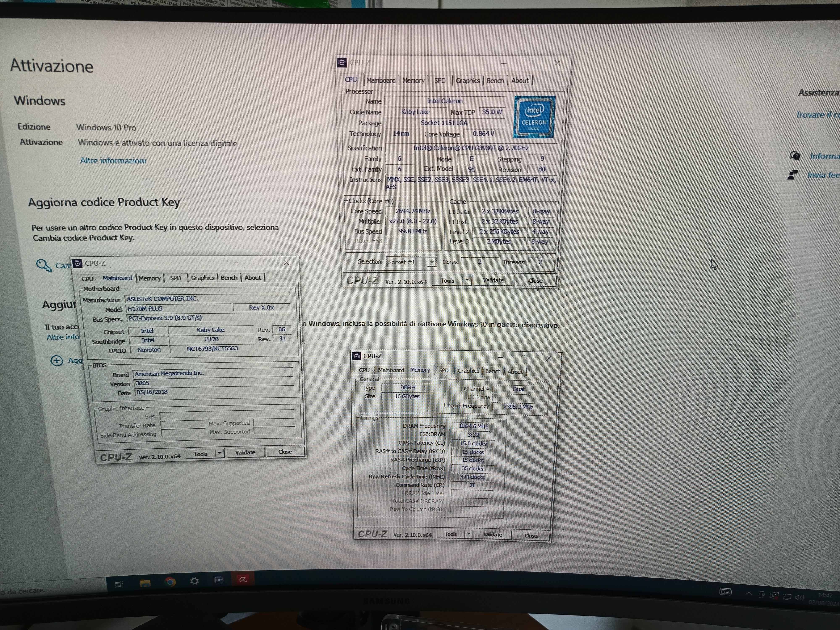Click the key magnifier icon for changing the Product Key
Screen dimensions: 840x630
coord(44,265)
